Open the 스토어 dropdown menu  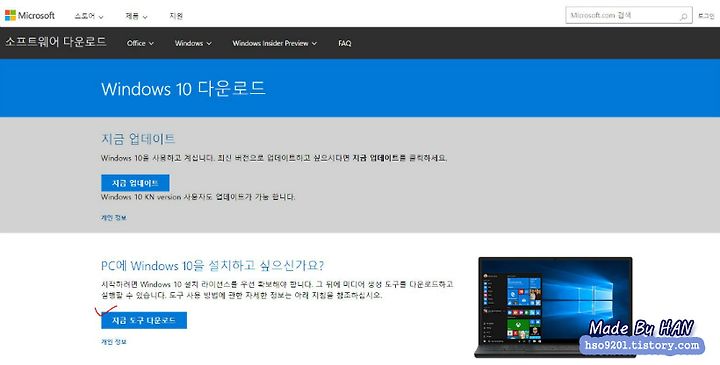coord(89,16)
